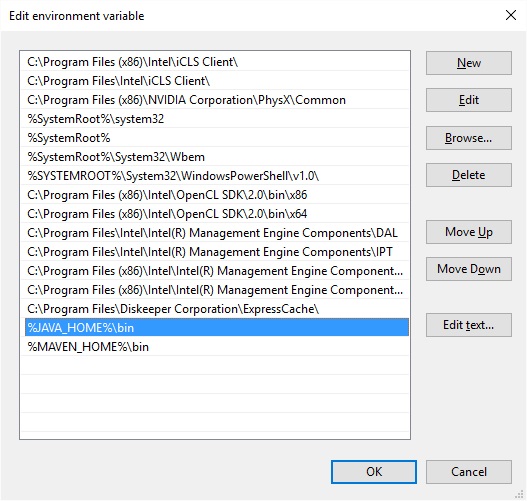527x501 pixels.
Task: Select the Diskeeper ExpressCache path entry
Action: tap(217, 309)
